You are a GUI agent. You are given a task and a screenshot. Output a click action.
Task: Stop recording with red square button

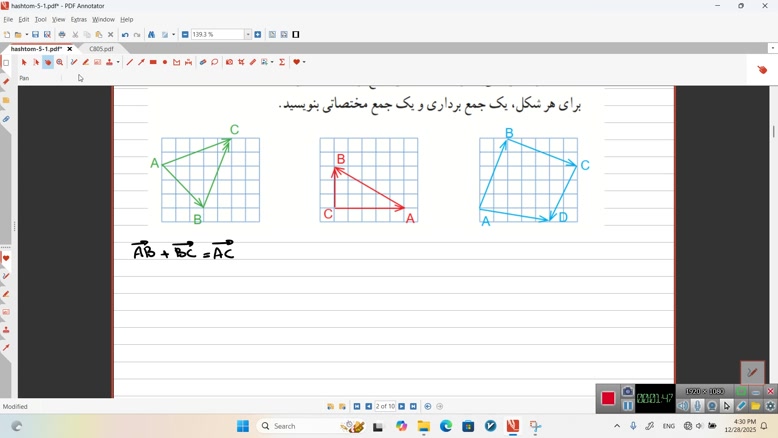[607, 399]
